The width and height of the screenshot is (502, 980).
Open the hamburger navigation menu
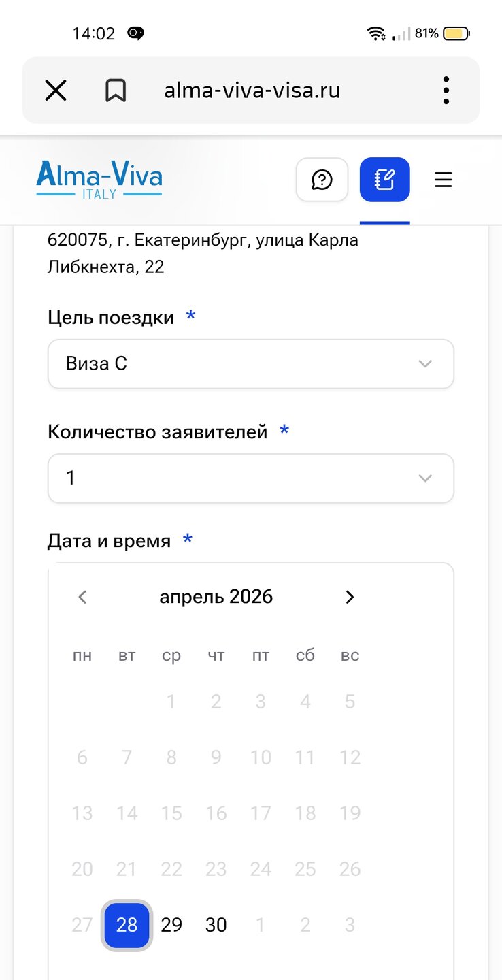(x=444, y=180)
